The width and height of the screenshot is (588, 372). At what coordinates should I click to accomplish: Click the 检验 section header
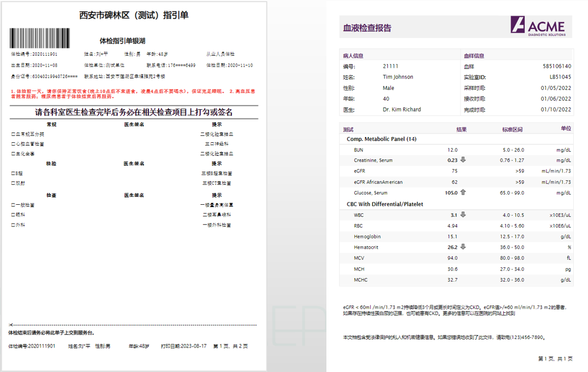51,163
